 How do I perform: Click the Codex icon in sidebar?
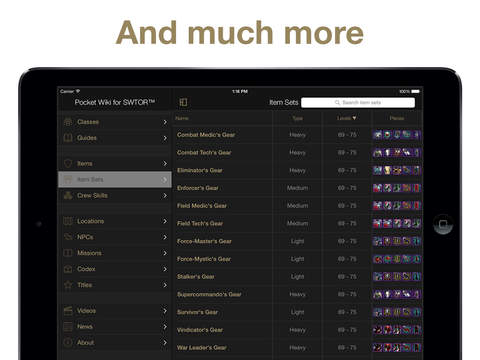[x=68, y=269]
